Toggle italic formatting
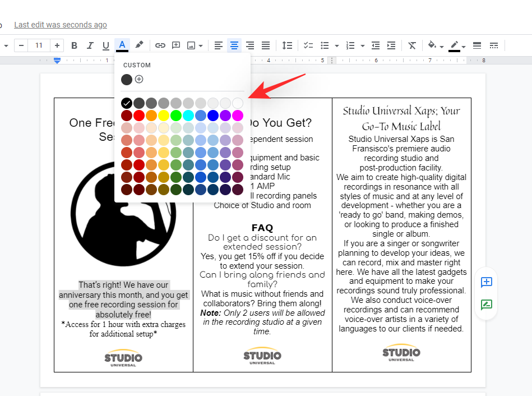This screenshot has width=532, height=396. click(x=90, y=45)
